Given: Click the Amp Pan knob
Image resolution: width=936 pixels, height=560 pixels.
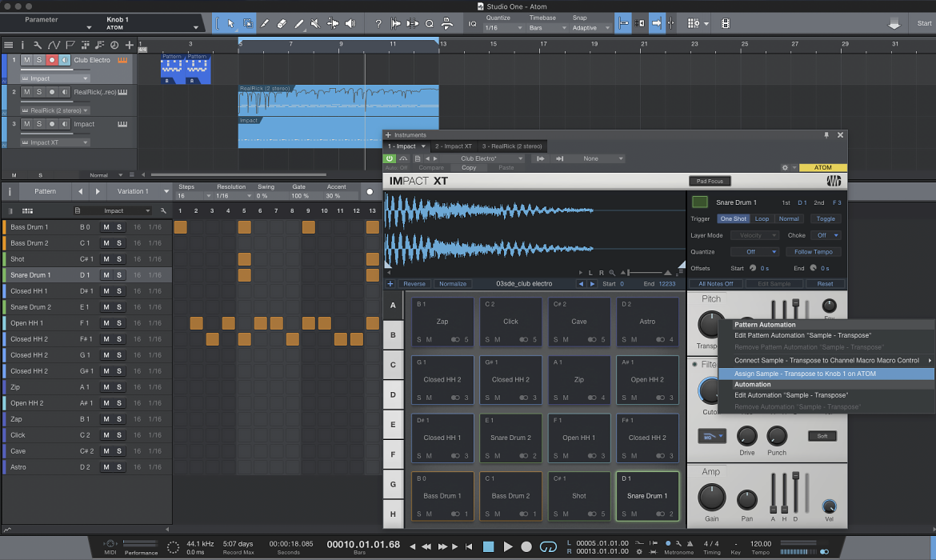Looking at the screenshot, I should tap(746, 500).
